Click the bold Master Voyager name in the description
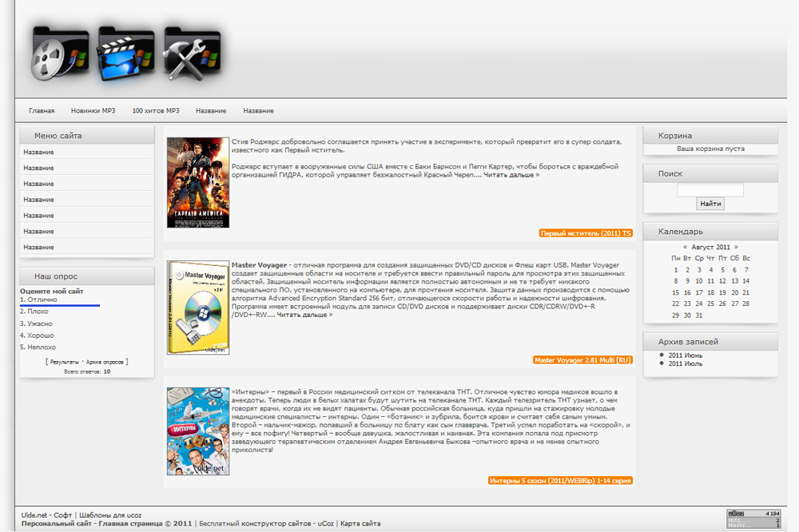799x532 pixels. 259,265
